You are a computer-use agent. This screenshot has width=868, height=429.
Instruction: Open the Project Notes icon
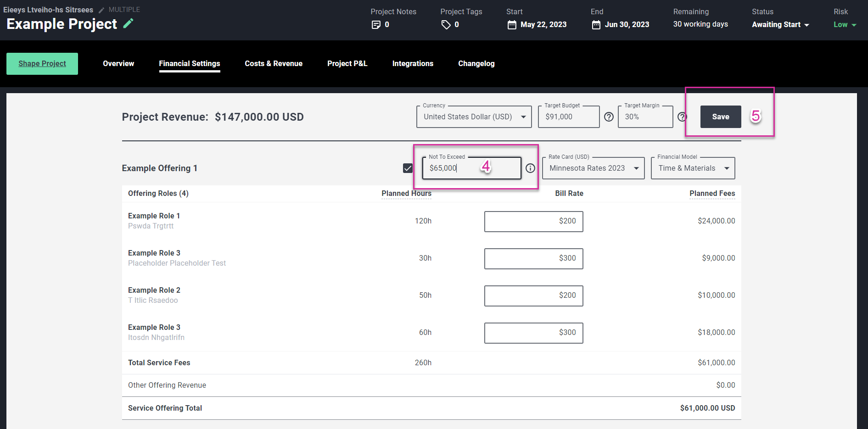376,25
